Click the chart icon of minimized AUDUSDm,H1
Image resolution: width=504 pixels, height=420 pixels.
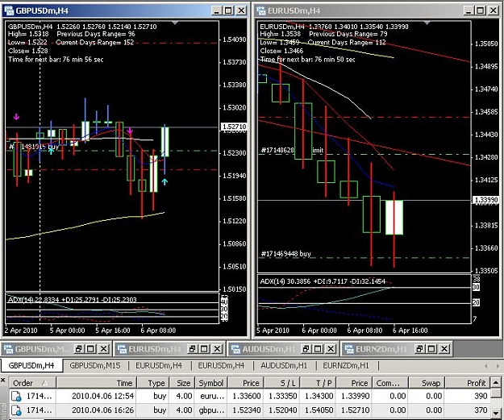point(235,349)
